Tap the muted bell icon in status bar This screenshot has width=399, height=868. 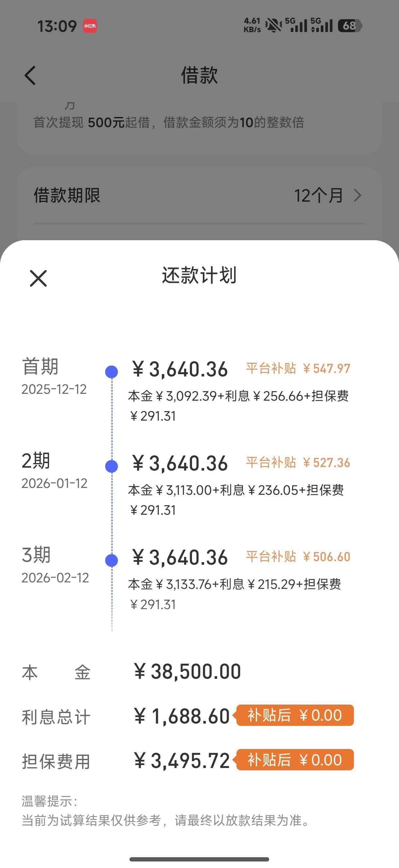[x=273, y=25]
